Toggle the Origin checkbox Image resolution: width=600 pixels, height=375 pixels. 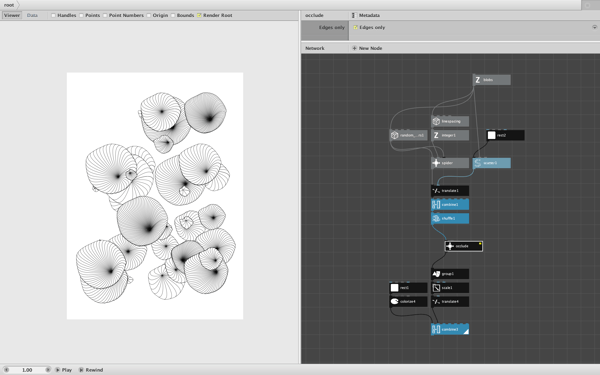(x=148, y=15)
